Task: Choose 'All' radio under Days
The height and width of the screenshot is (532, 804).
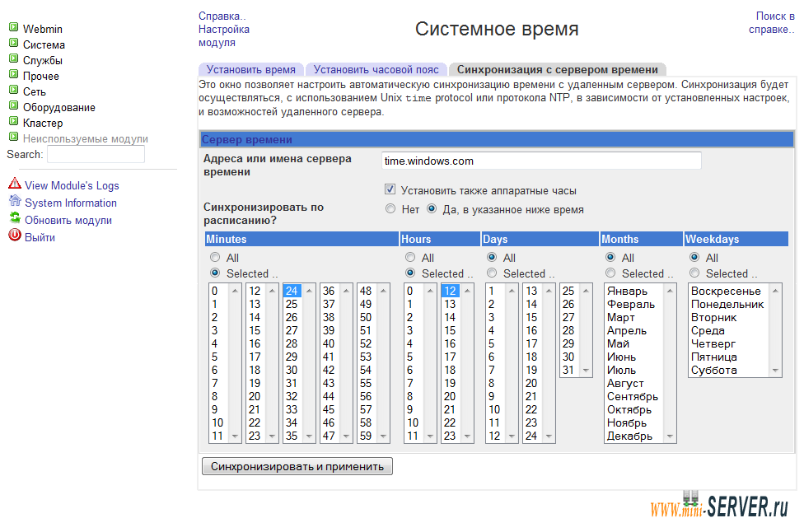Action: point(492,257)
